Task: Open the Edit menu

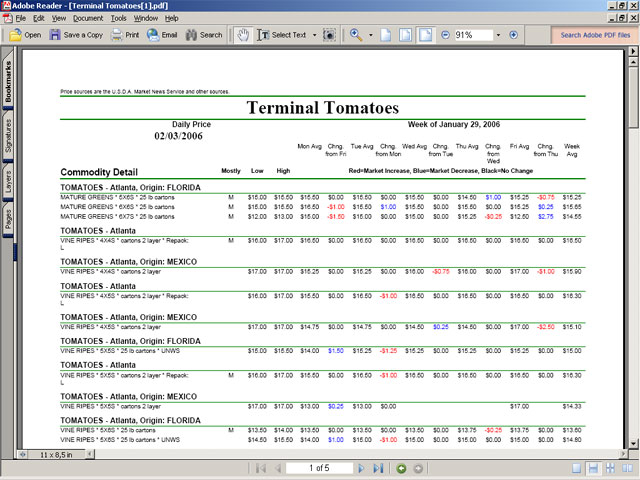Action: 39,18
